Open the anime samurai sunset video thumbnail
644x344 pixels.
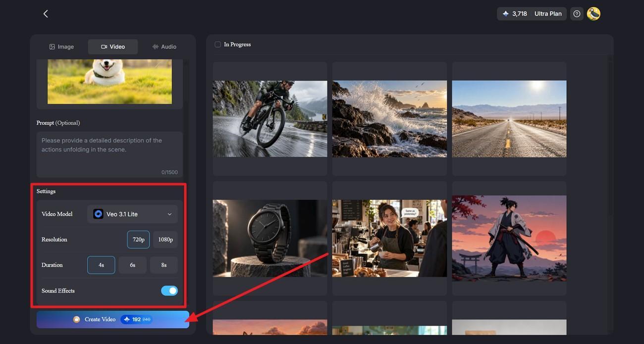coord(509,238)
